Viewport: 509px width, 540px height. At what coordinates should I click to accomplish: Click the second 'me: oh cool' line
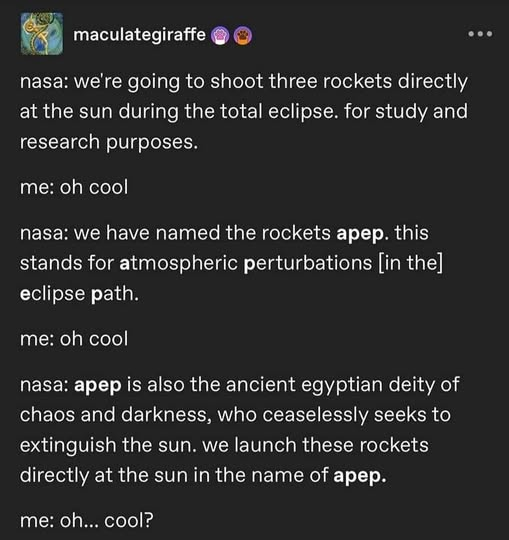pos(74,339)
